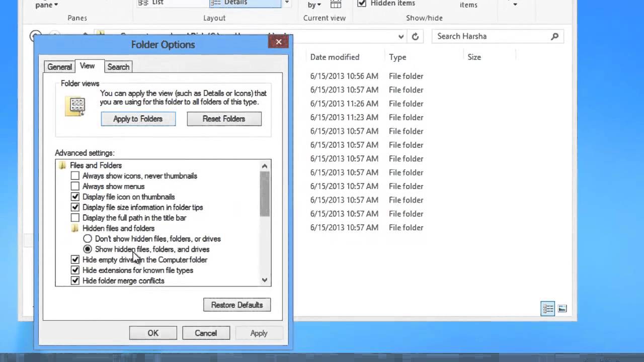Enable Always show icons, never thumbnails
This screenshot has height=362, width=644.
point(75,176)
